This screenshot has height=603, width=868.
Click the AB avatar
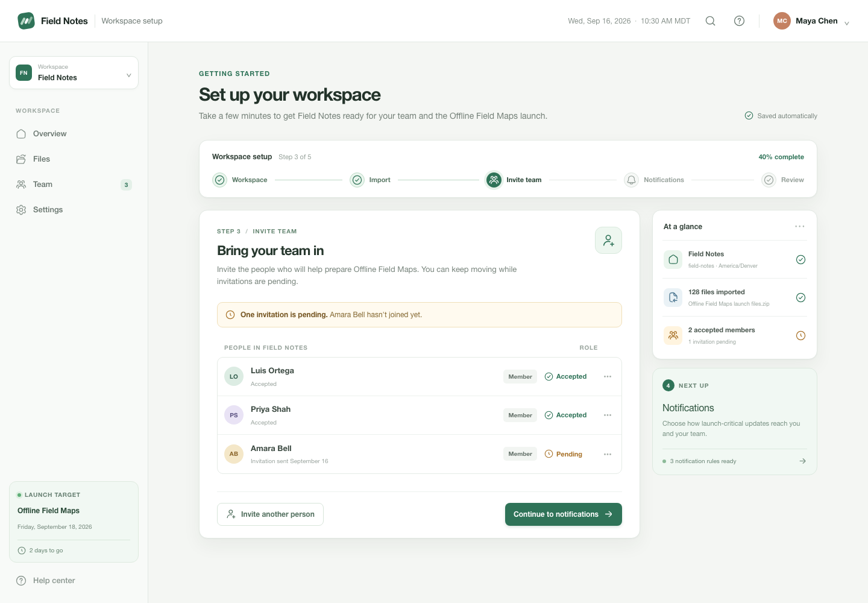pos(234,454)
